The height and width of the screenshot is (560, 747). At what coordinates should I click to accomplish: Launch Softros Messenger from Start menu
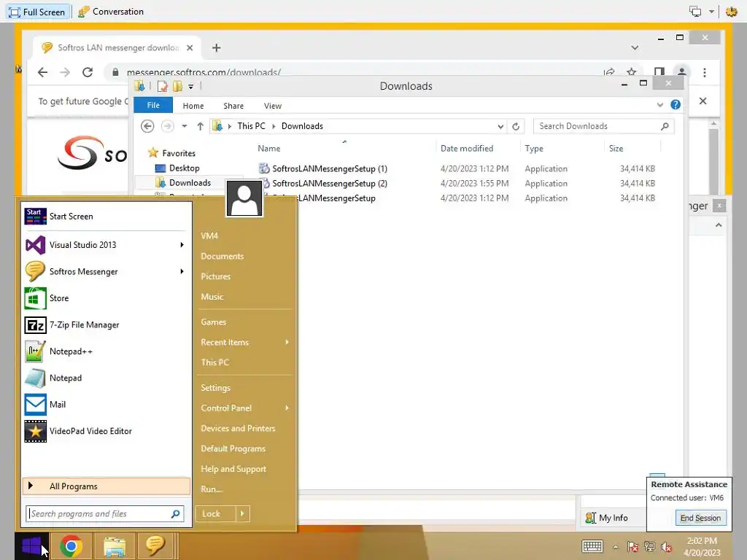coord(106,271)
